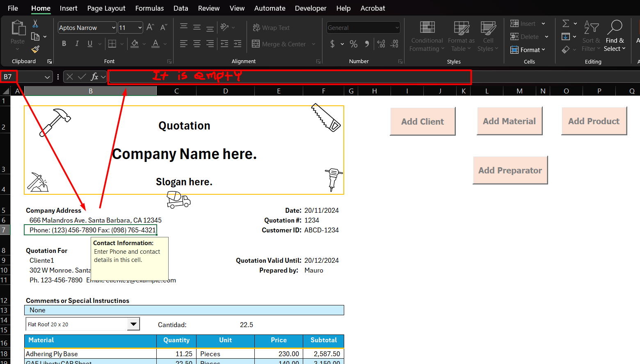
Task: Select the Format Painter brush
Action: (x=35, y=50)
